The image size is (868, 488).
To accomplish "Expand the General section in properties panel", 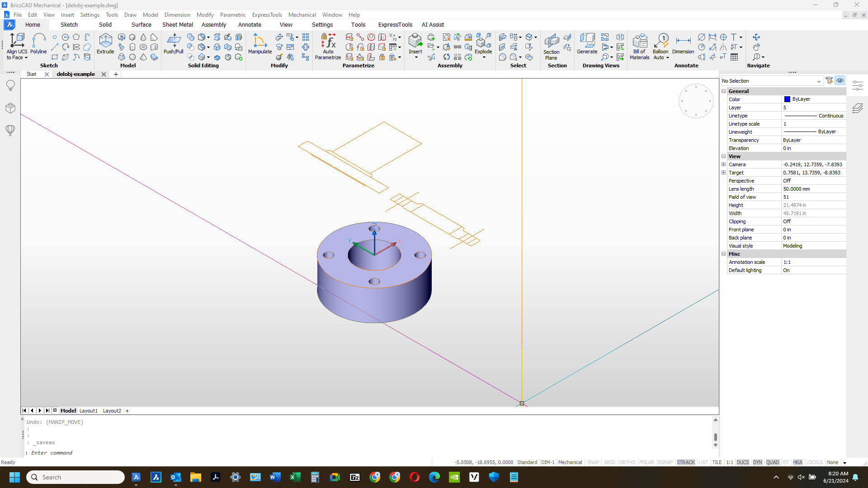I will (x=723, y=91).
